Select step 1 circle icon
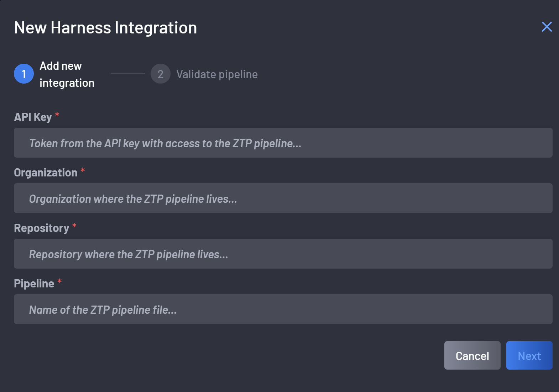Image resolution: width=559 pixels, height=392 pixels. [24, 74]
